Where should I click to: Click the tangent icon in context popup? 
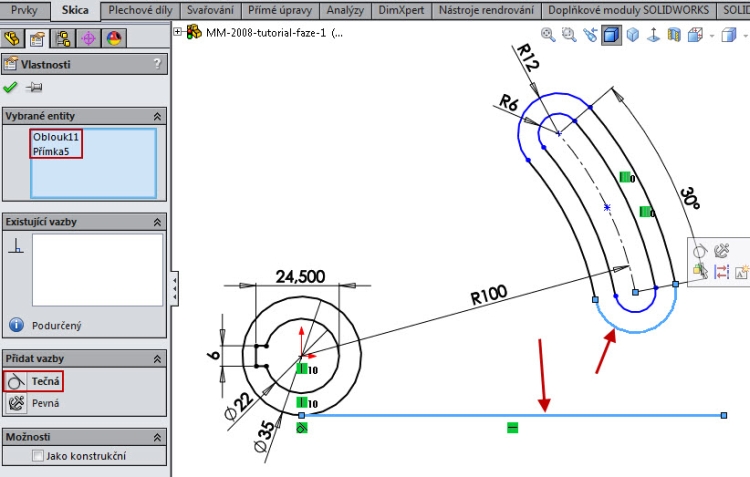pos(700,251)
